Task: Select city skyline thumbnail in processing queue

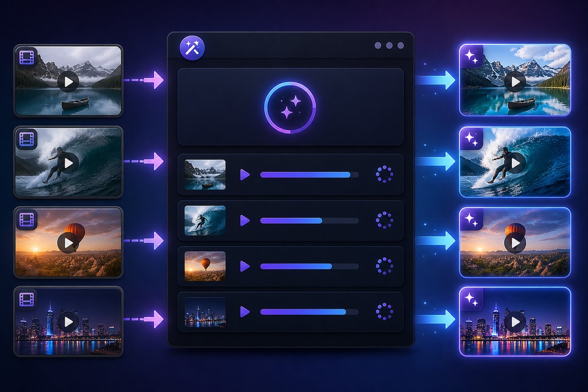Action: (x=205, y=312)
